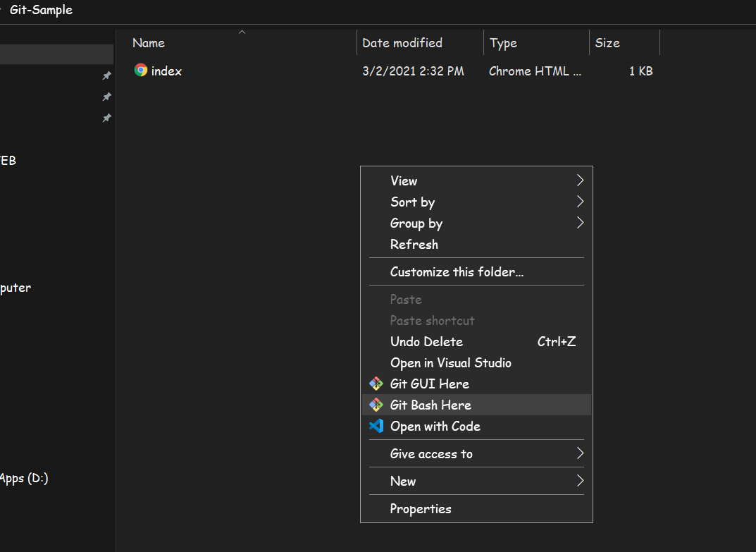Open the New menu entry

click(x=476, y=481)
